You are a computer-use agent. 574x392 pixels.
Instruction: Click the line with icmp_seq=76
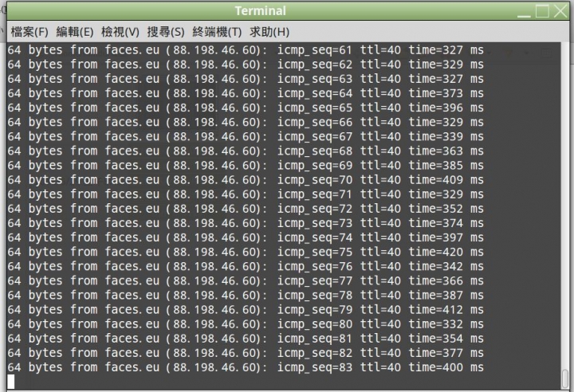point(246,266)
